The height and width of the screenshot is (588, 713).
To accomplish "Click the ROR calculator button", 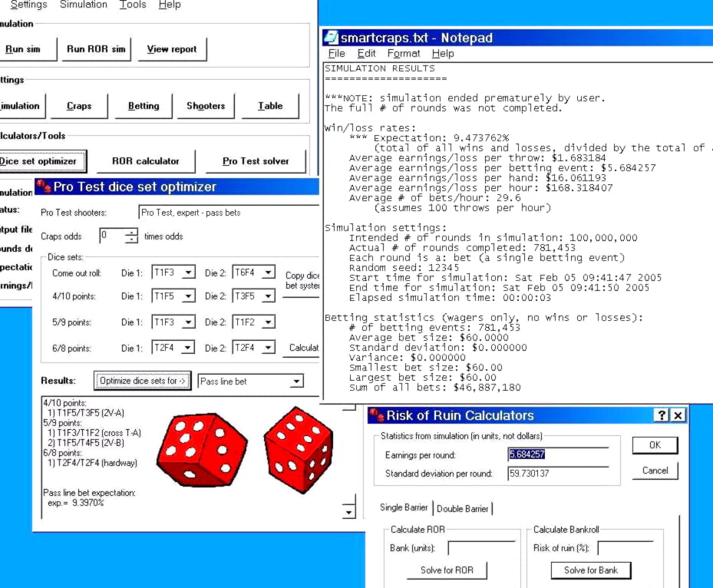I will (x=146, y=161).
